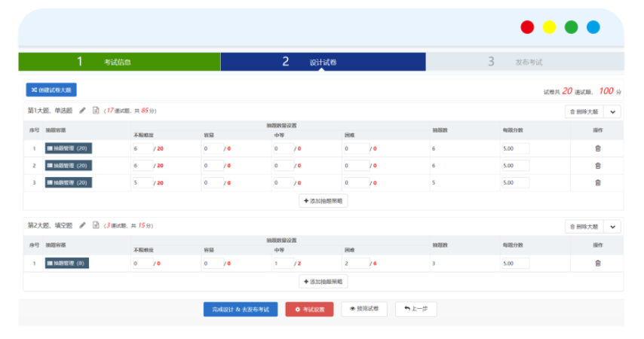
Task: Collapse 第2大题 using its chevron arrow
Action: tap(612, 227)
